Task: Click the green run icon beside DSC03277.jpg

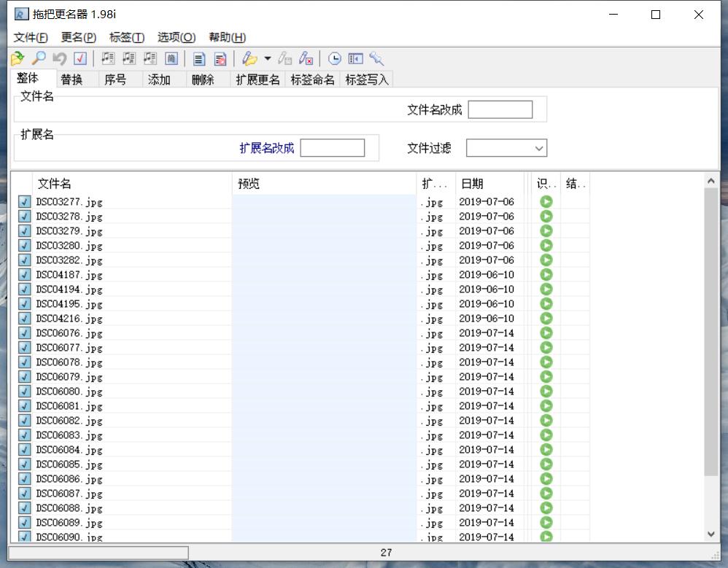Action: point(546,202)
